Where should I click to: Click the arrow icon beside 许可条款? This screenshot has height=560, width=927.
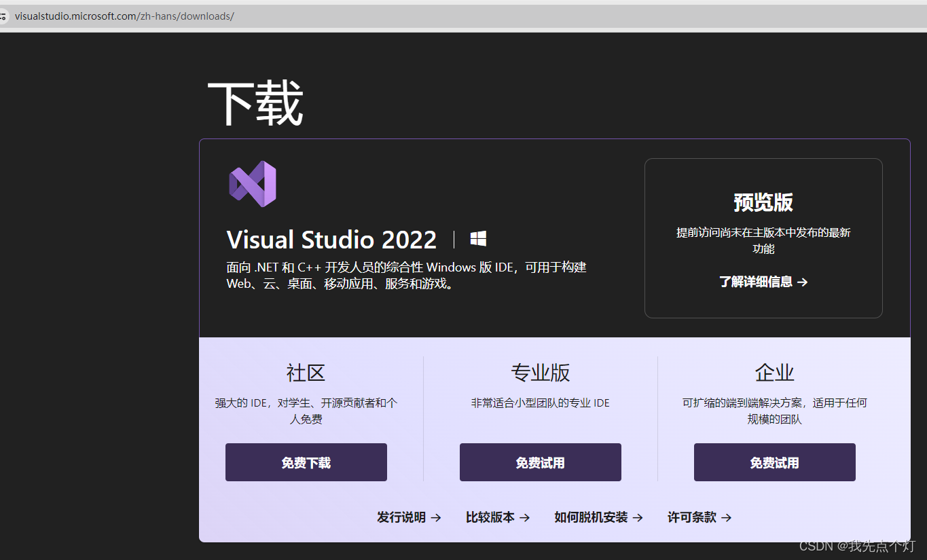coord(725,517)
